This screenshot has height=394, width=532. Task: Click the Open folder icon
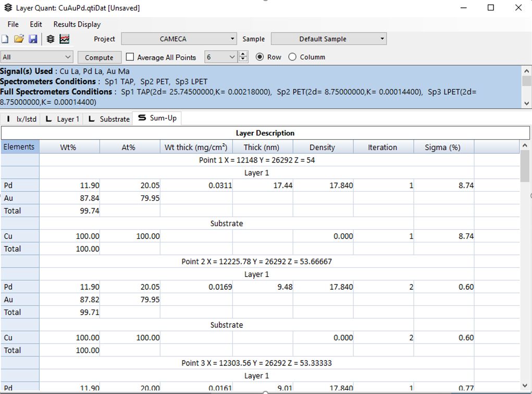[x=19, y=39]
